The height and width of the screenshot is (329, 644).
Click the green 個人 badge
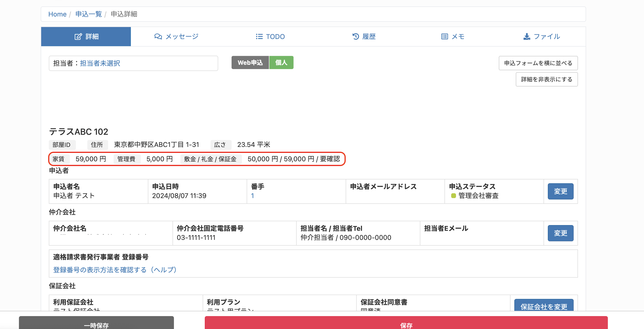(281, 62)
